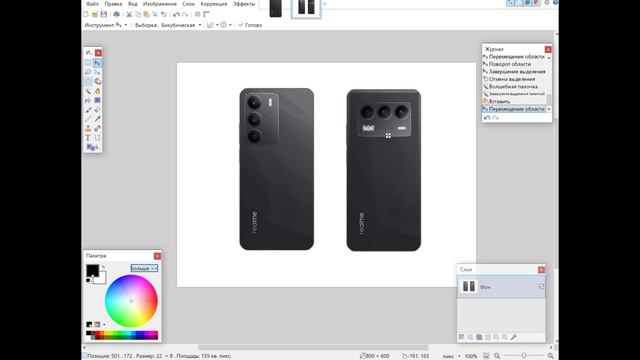This screenshot has height=360, width=640.
Task: Click the Open file toolbar icon
Action: (95, 14)
